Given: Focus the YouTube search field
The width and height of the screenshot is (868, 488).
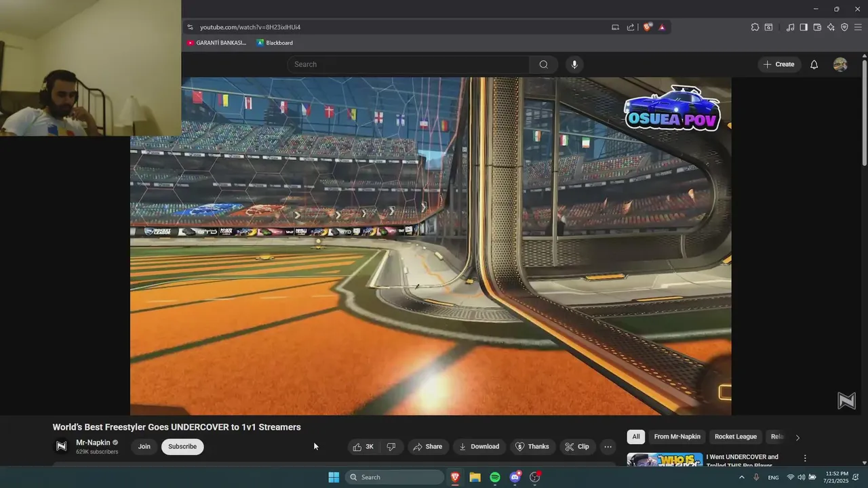Looking at the screenshot, I should 408,64.
